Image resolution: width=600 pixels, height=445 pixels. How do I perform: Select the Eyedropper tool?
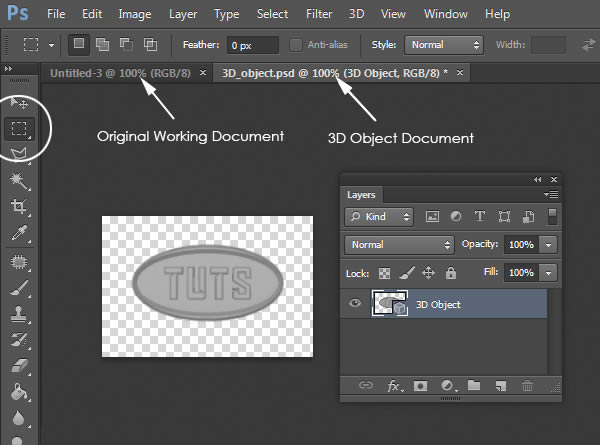click(x=19, y=233)
